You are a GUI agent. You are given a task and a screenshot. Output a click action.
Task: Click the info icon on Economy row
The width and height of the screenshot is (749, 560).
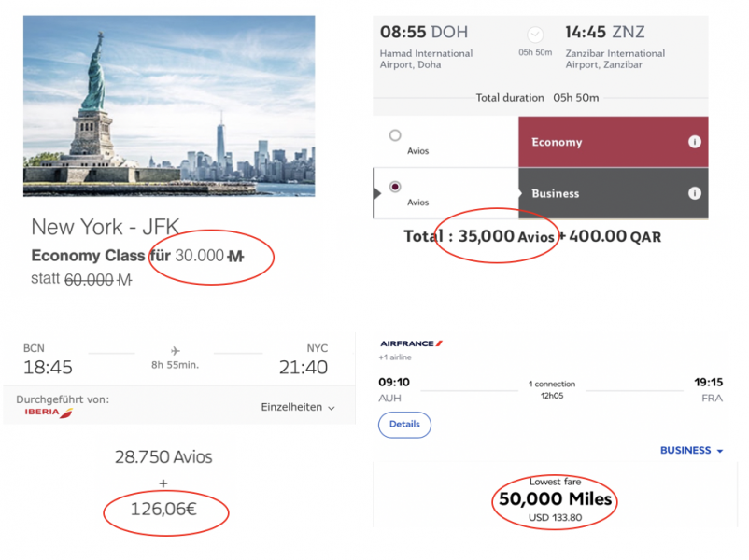(x=694, y=142)
